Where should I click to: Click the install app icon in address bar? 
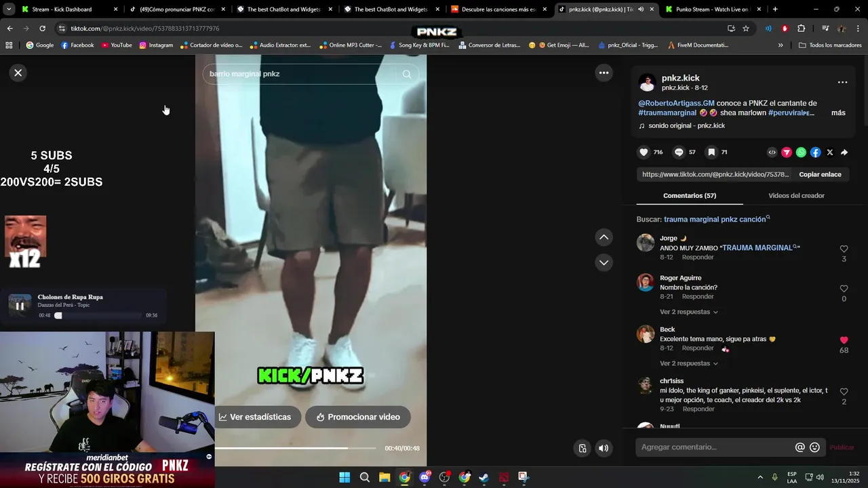click(x=731, y=28)
